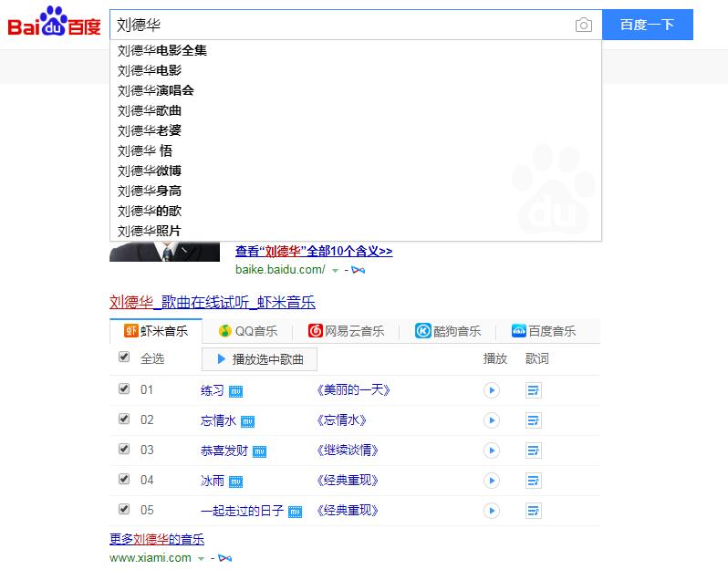Open camera image search in search box

[583, 25]
